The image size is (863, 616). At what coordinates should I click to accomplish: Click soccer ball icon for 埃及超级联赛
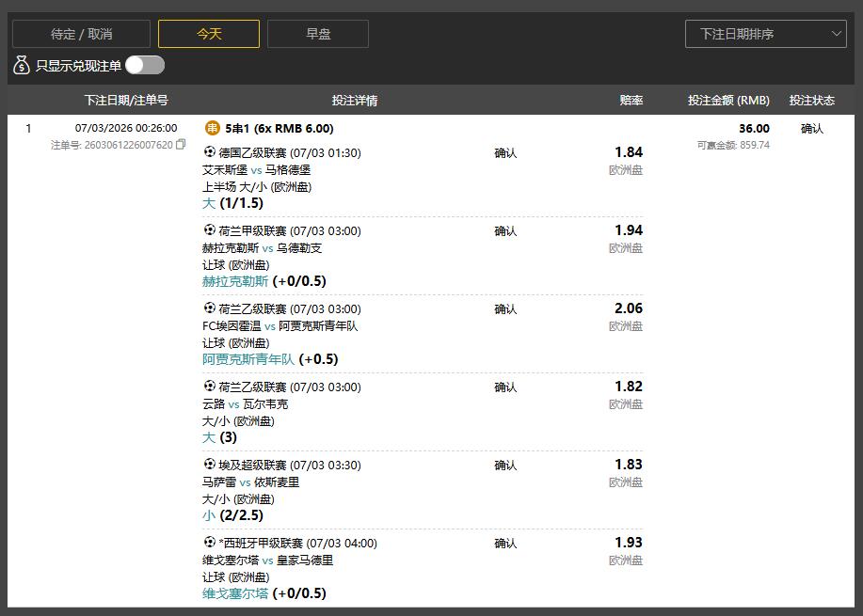[209, 465]
